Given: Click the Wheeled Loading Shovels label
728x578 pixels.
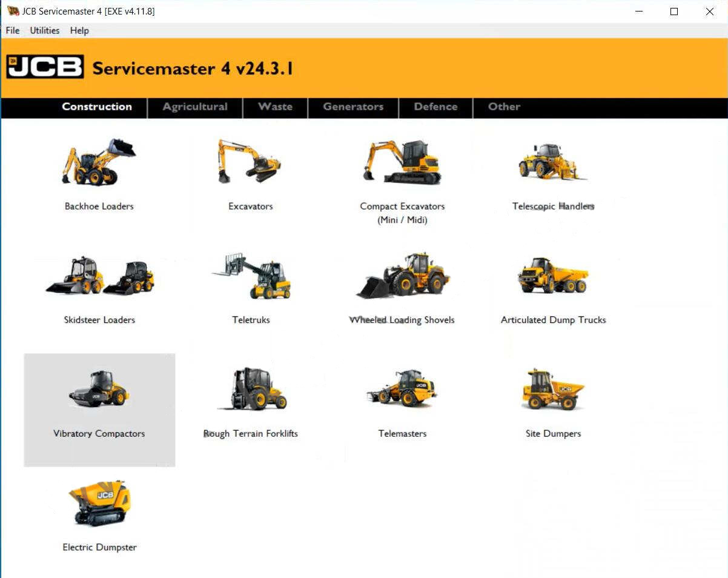Looking at the screenshot, I should point(402,320).
